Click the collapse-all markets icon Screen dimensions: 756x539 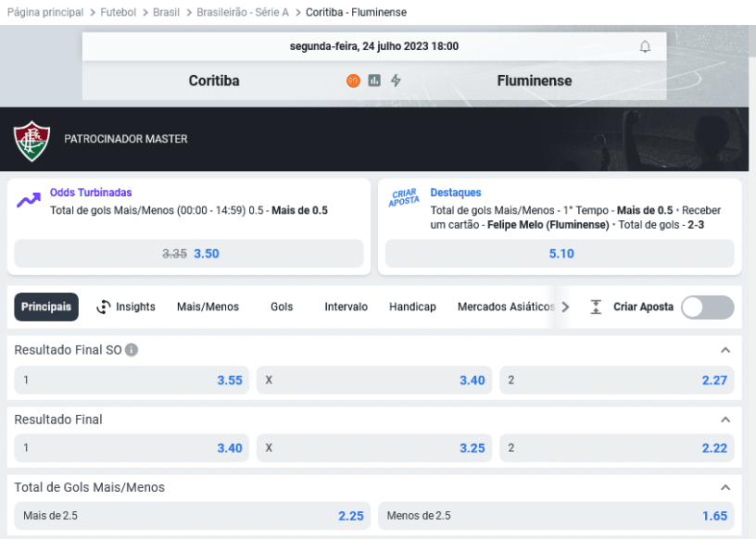click(x=596, y=307)
